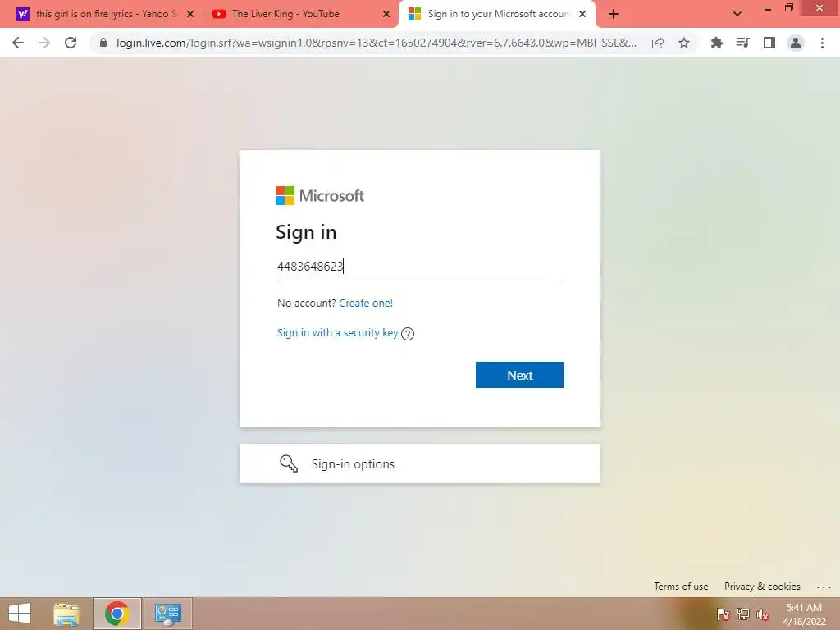Open File Explorer from the taskbar
This screenshot has width=840, height=630.
coord(66,614)
